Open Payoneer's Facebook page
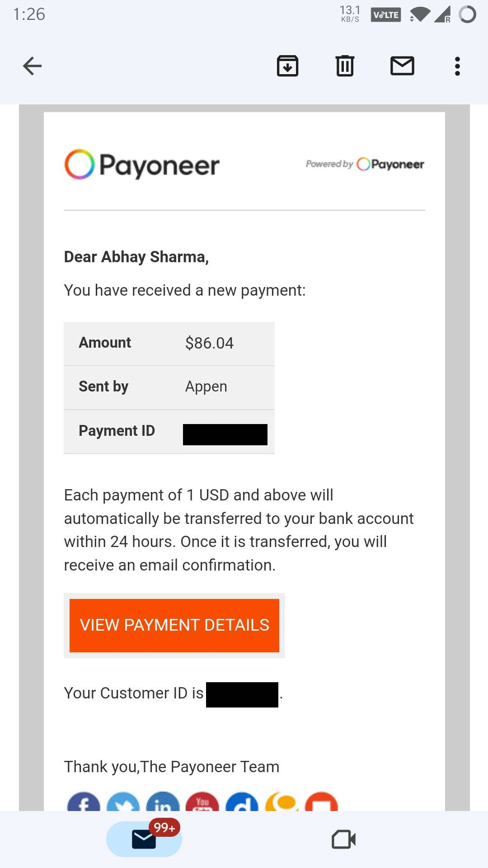Screen dimensions: 488x868 [x=84, y=805]
